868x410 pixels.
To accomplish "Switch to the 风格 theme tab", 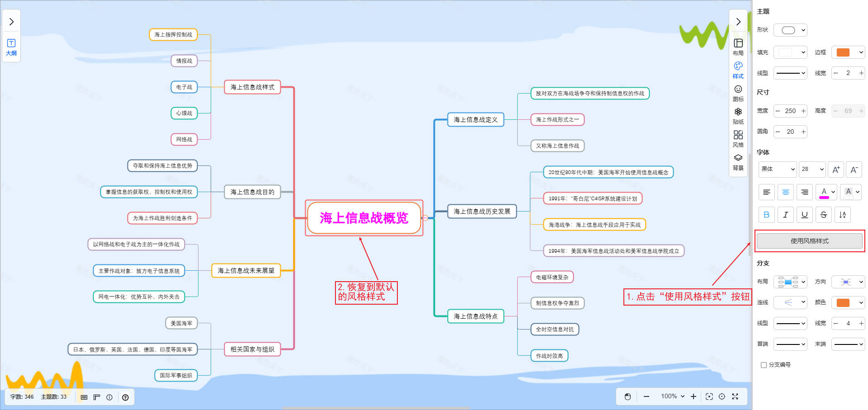I will coord(738,138).
